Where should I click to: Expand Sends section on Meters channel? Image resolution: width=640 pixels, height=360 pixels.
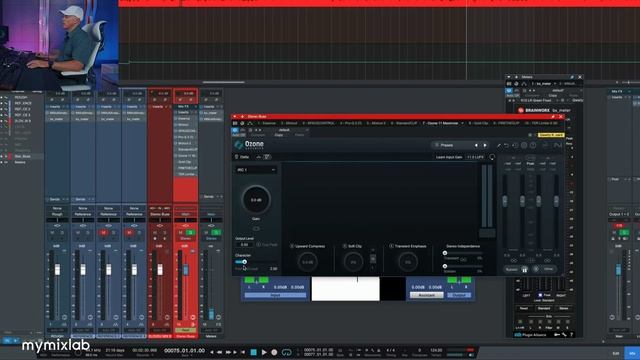pyautogui.click(x=211, y=197)
